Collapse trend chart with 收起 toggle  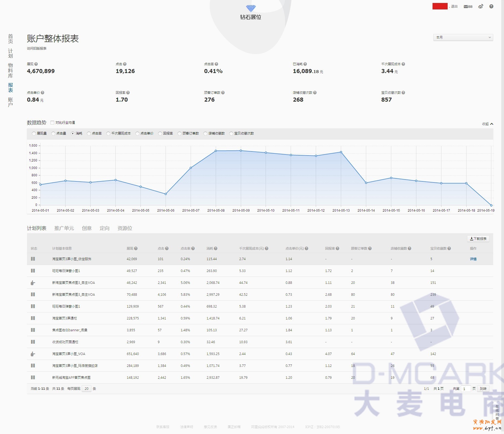488,124
